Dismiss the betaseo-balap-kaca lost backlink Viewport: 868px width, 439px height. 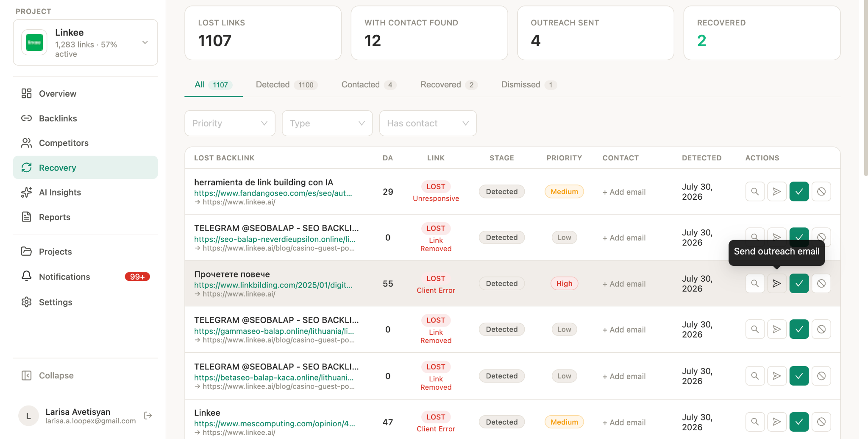point(821,376)
